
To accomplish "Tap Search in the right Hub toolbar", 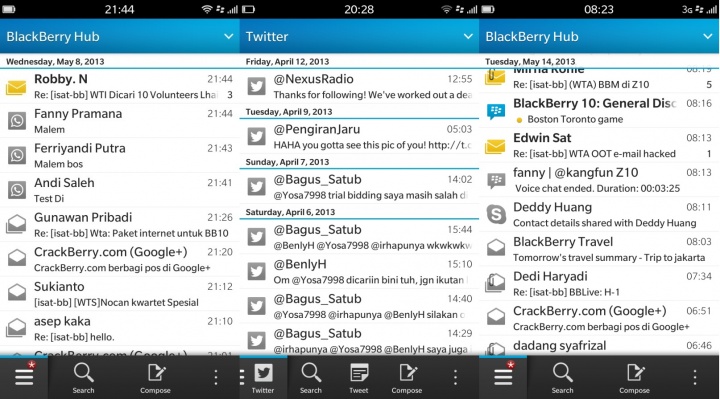I will [562, 378].
